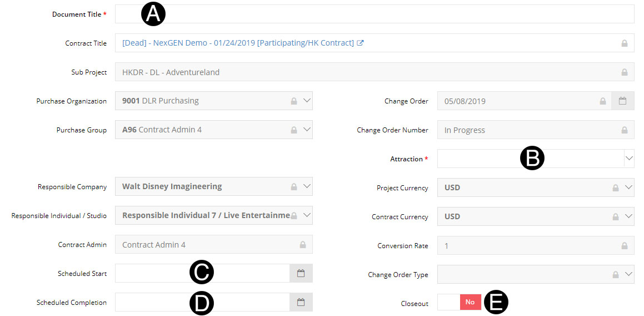The image size is (644, 316).
Task: Toggle the Closeout switch set to No
Action: tap(459, 302)
